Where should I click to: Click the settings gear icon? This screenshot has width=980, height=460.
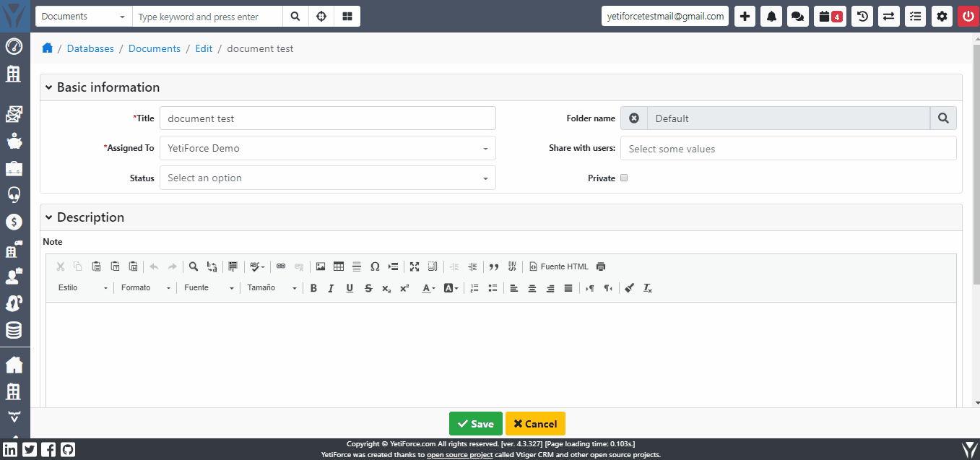pyautogui.click(x=941, y=17)
